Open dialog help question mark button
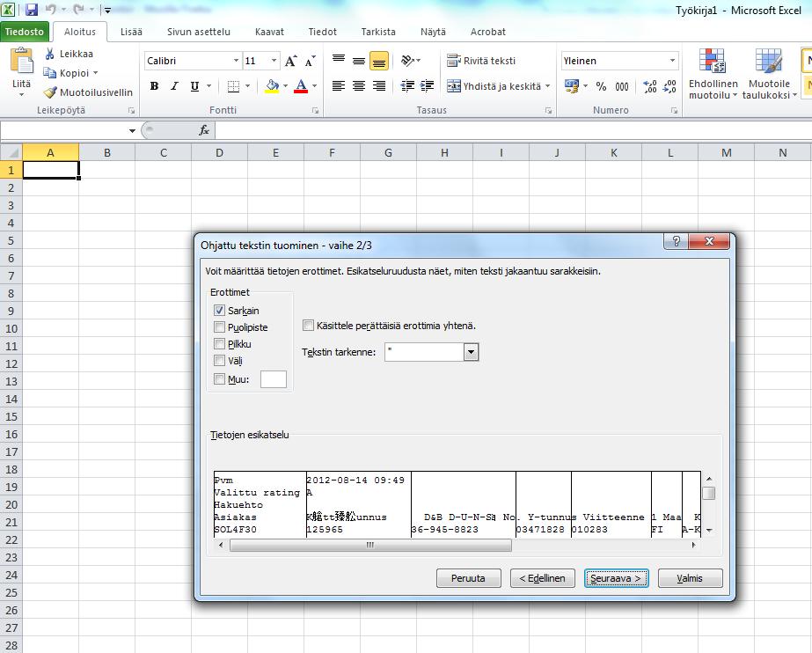Image resolution: width=812 pixels, height=653 pixels. click(676, 241)
